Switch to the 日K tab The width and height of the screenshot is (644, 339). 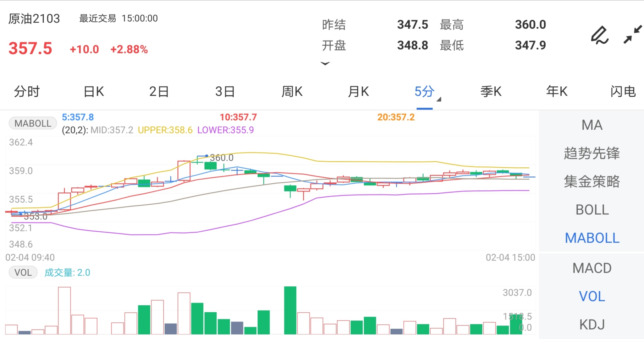click(x=94, y=92)
